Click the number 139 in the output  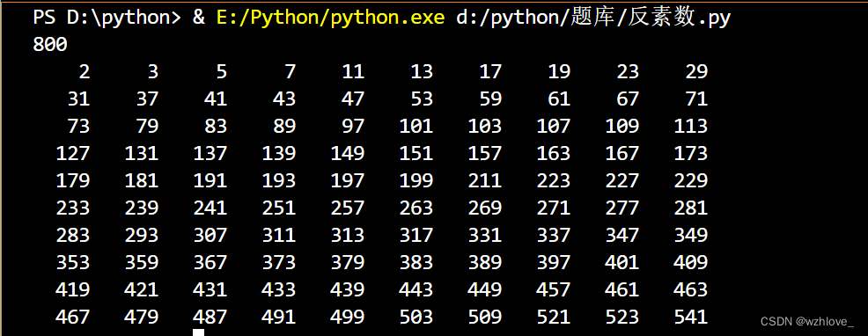tap(279, 153)
